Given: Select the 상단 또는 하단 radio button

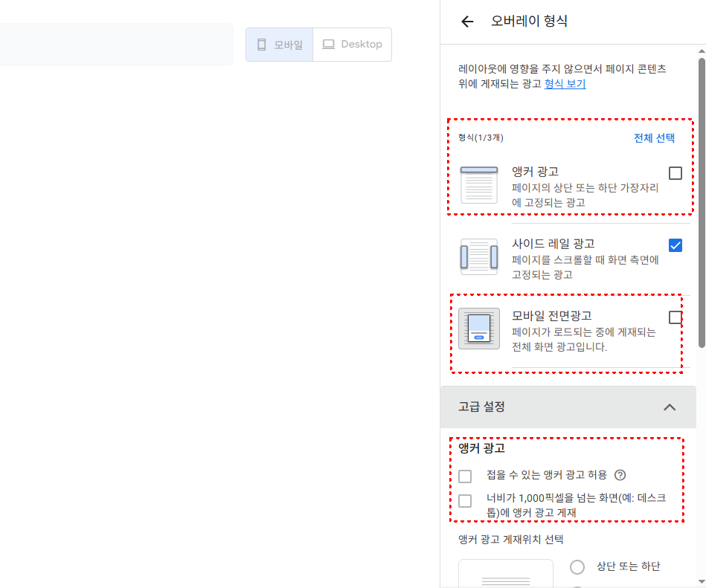Looking at the screenshot, I should pyautogui.click(x=577, y=566).
